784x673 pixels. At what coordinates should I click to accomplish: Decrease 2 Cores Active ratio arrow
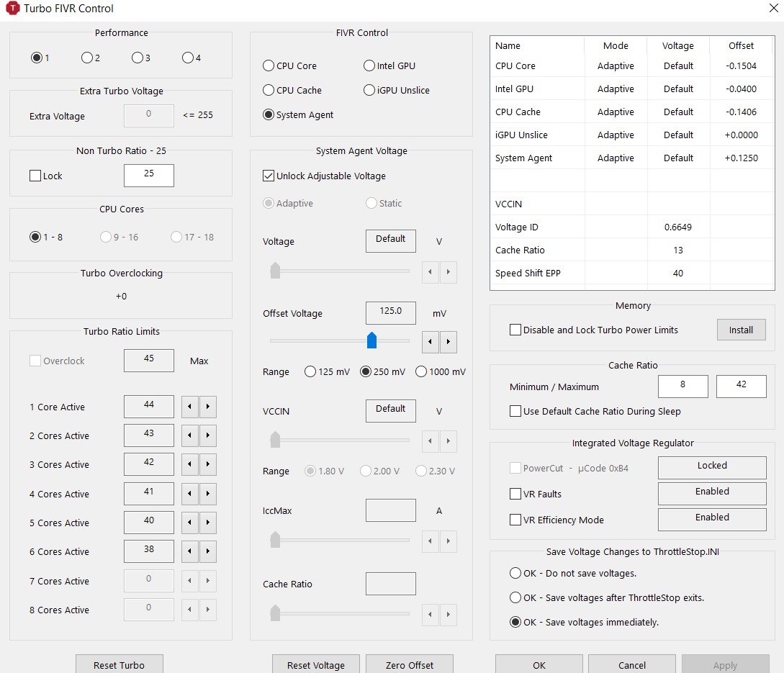(189, 435)
